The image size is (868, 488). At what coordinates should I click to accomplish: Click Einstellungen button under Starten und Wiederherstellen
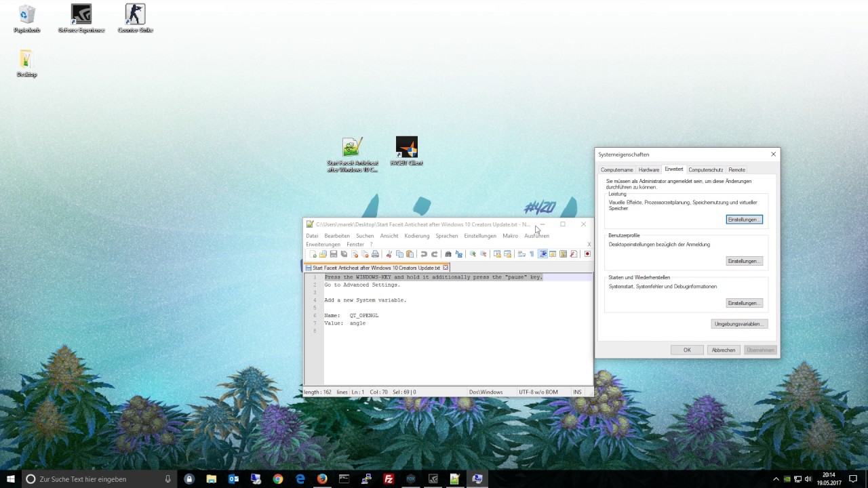(x=745, y=303)
